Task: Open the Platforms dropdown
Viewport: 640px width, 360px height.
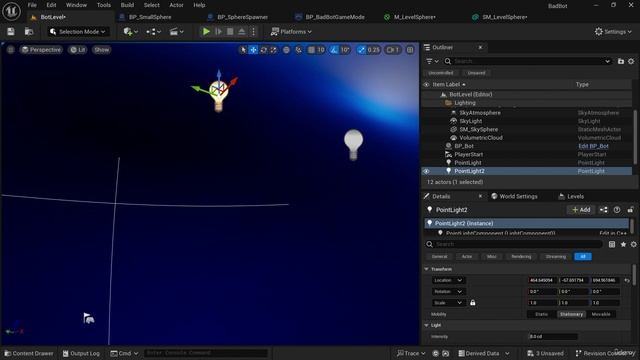Action: [x=291, y=31]
